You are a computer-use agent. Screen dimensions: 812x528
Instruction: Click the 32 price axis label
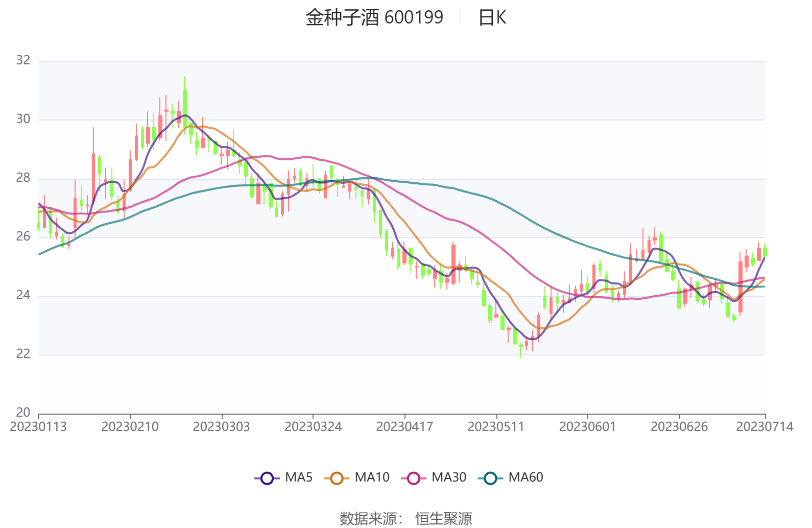23,60
